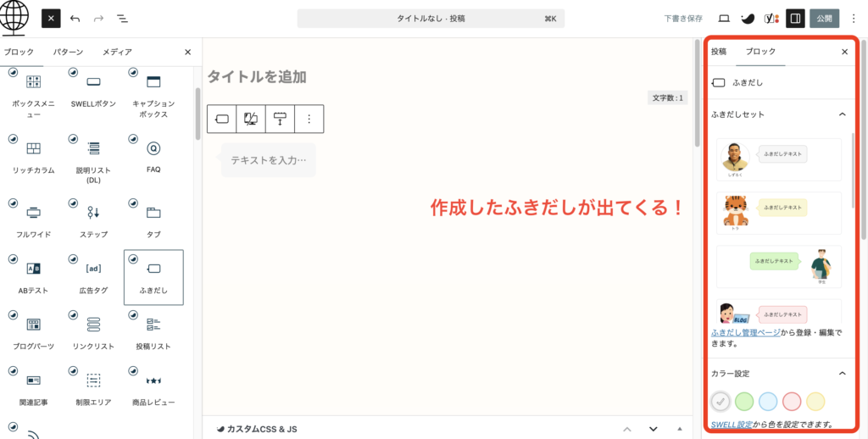868x439 pixels.
Task: Collapse the ふきだしセット section
Action: coord(842,114)
